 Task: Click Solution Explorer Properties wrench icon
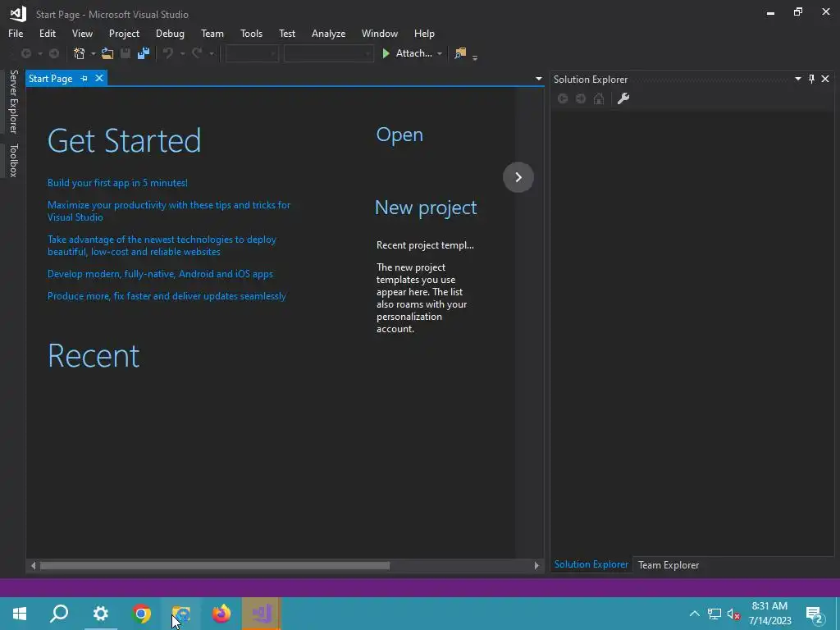tap(623, 98)
